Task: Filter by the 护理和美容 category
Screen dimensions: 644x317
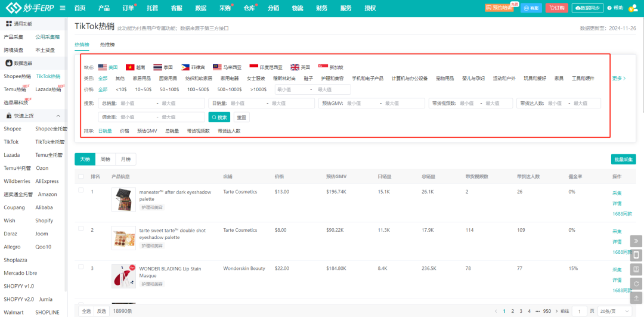Action: (x=332, y=78)
